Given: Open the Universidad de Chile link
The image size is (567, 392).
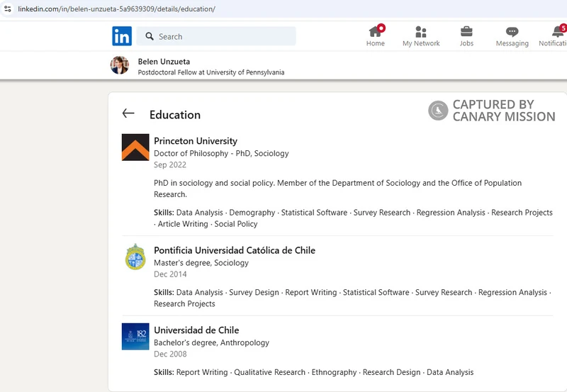Looking at the screenshot, I should tap(196, 330).
